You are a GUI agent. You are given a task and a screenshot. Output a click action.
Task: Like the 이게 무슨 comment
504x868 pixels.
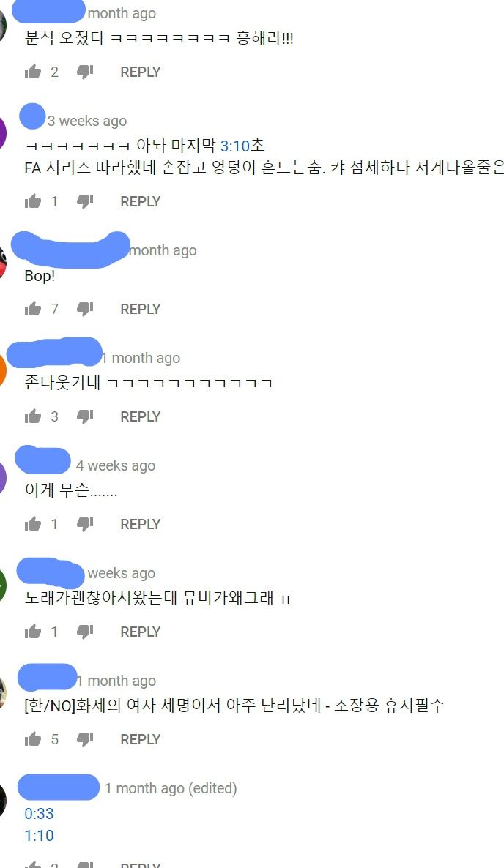click(x=33, y=523)
